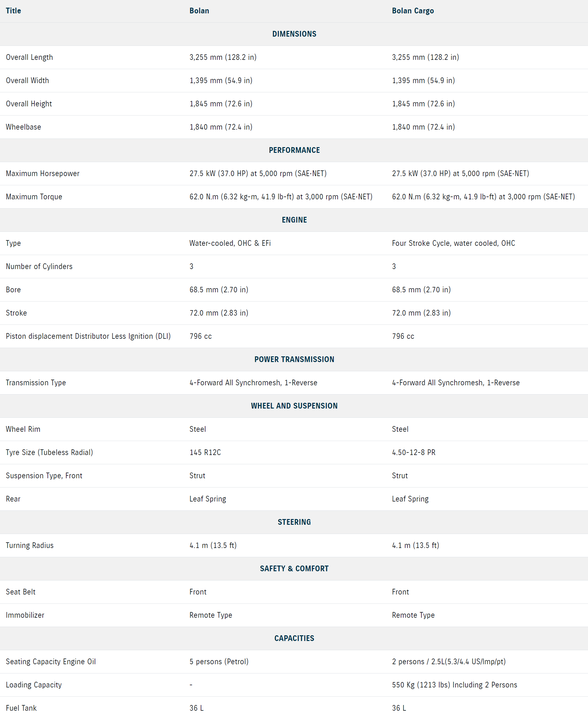588x719 pixels.
Task: Click Bolan's 'Leaf Spring' value
Action: [208, 499]
